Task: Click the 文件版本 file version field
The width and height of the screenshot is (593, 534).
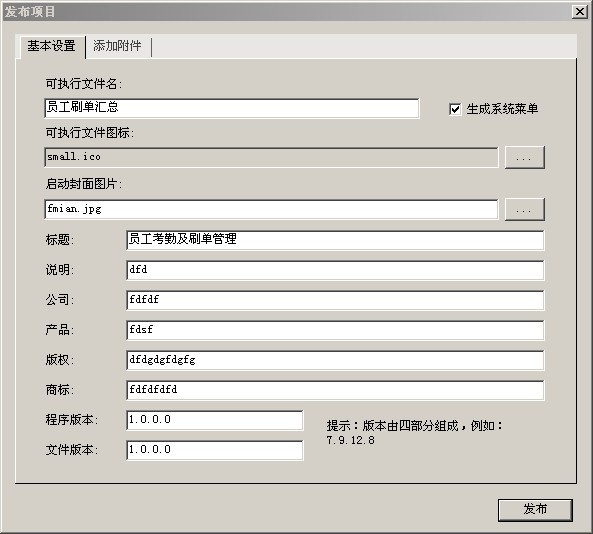Action: (x=214, y=450)
